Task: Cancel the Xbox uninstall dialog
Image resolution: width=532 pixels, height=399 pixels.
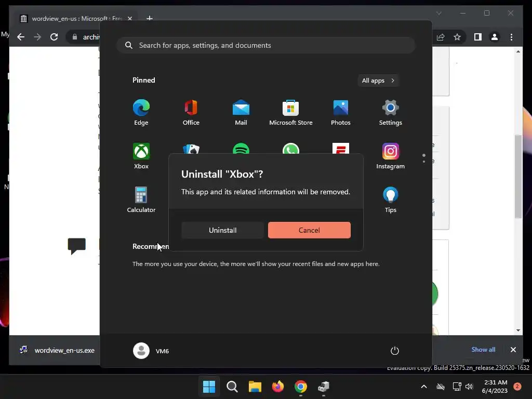Action: (x=309, y=230)
